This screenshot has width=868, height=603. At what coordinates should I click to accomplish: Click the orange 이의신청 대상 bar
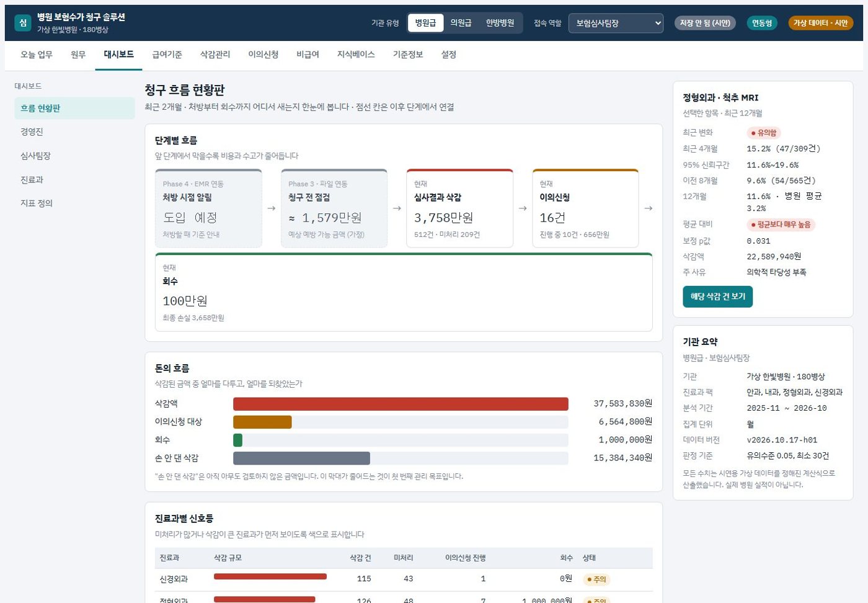point(262,422)
